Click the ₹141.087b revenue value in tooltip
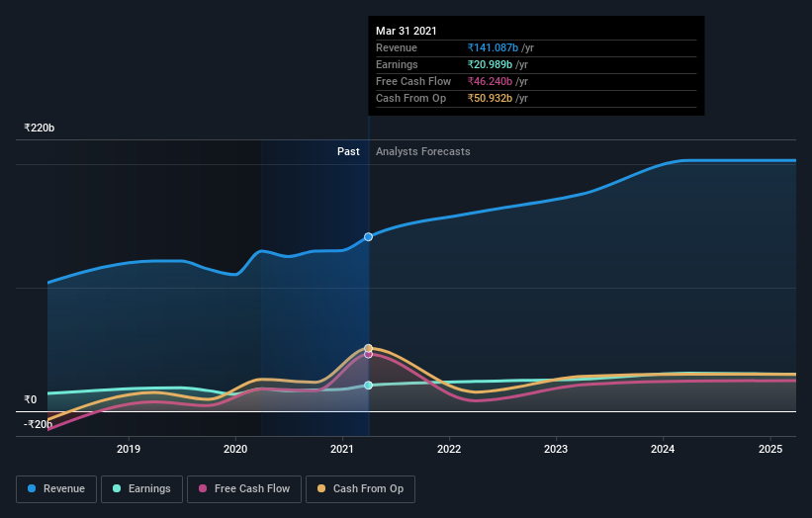The image size is (812, 518). point(493,47)
